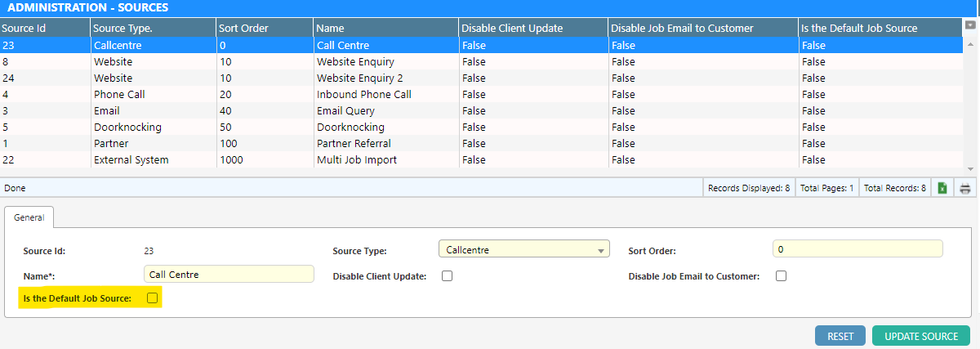Image resolution: width=980 pixels, height=349 pixels.
Task: Enable Is the Default Job Source
Action: [152, 298]
